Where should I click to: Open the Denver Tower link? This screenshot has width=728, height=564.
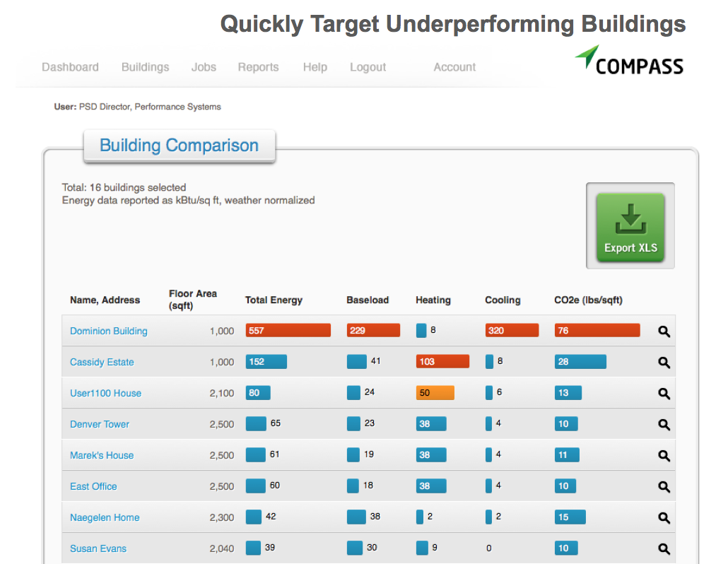tap(100, 424)
